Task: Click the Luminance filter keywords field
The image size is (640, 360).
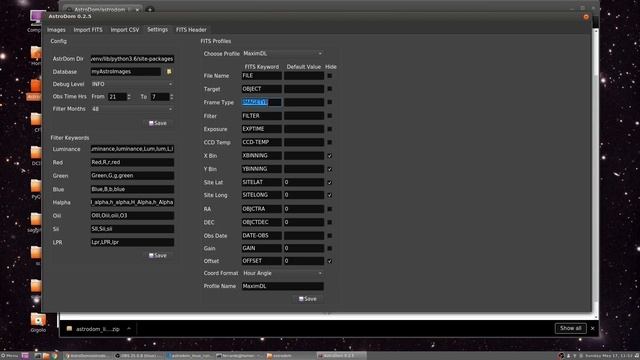Action: pyautogui.click(x=132, y=149)
